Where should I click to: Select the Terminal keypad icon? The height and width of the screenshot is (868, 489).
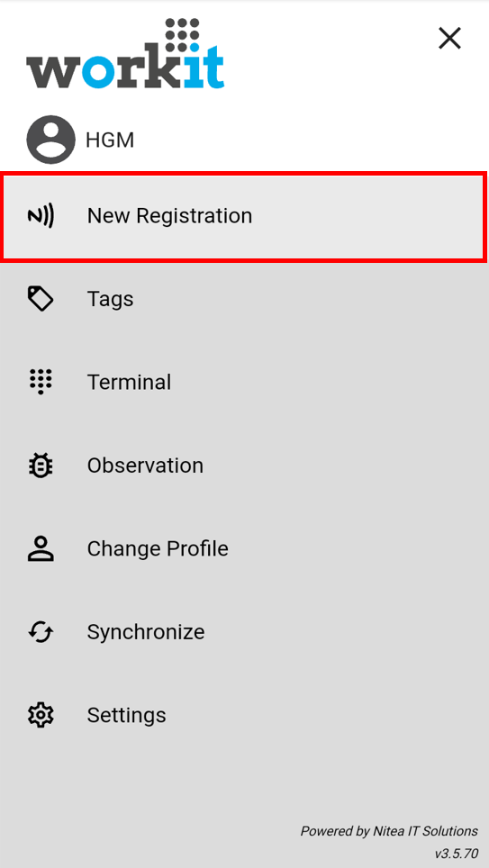tap(41, 382)
